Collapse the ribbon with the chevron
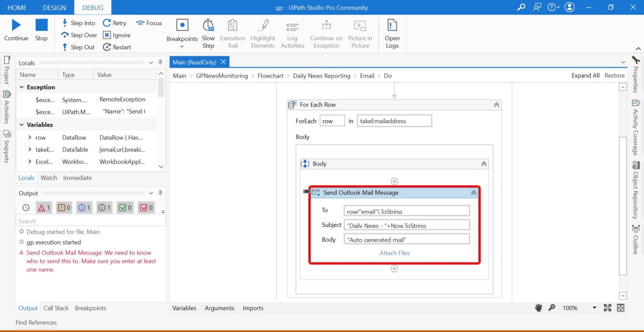644x332 pixels. pos(638,49)
